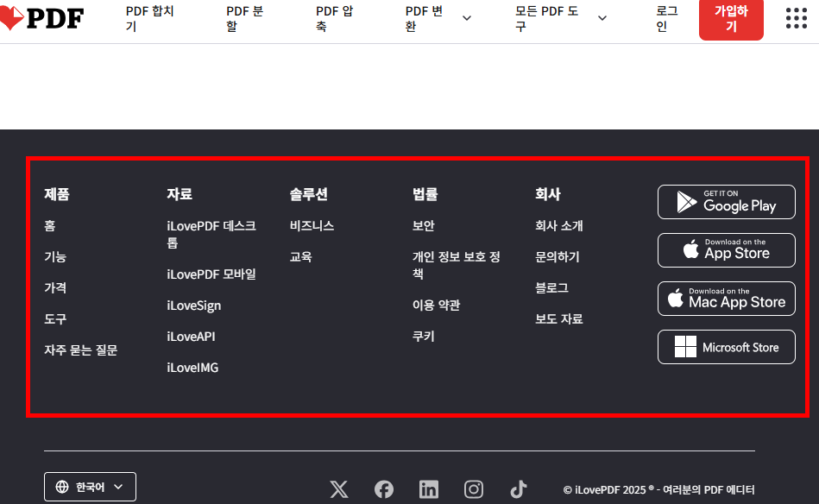This screenshot has width=819, height=504.
Task: Click the Mac App Store badge
Action: [726, 299]
